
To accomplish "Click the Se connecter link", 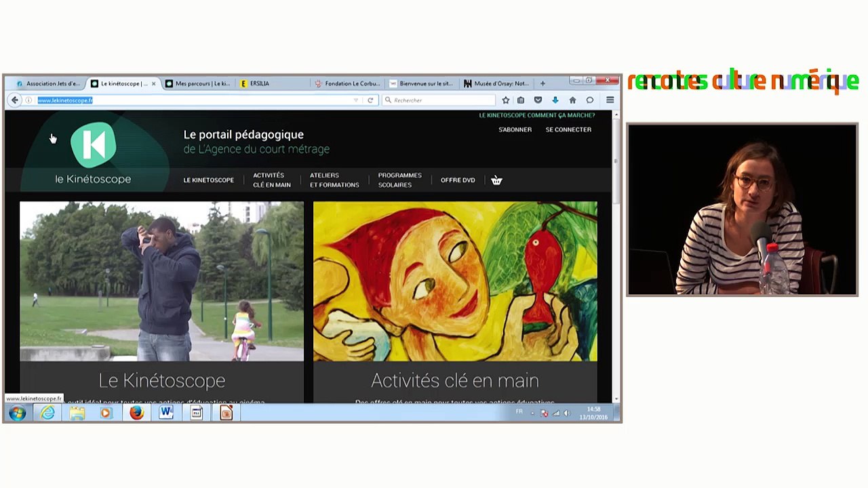I will click(568, 129).
